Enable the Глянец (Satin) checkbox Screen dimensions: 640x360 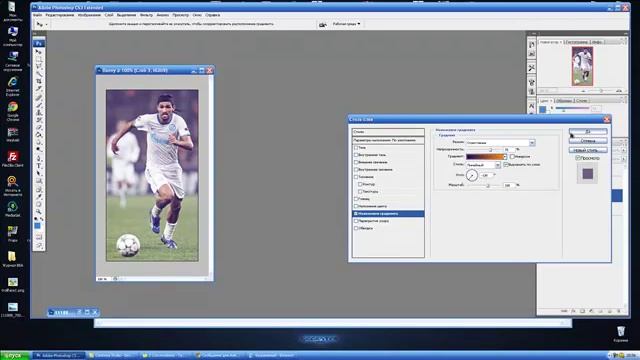tap(356, 199)
